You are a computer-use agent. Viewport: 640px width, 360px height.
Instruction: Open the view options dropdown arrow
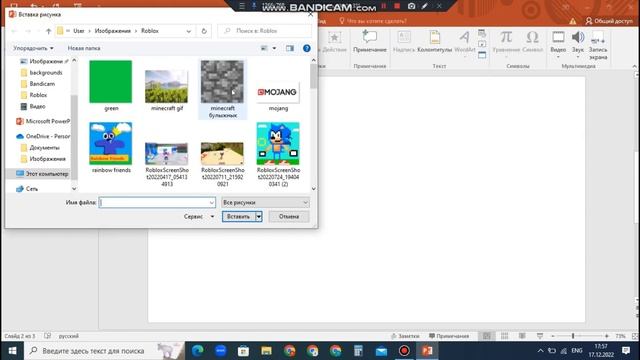coord(274,48)
